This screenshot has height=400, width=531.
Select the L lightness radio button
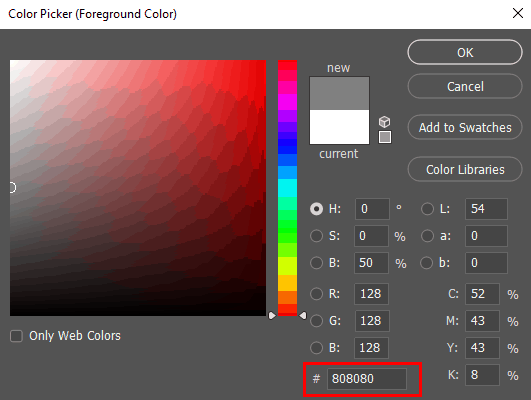pos(427,209)
